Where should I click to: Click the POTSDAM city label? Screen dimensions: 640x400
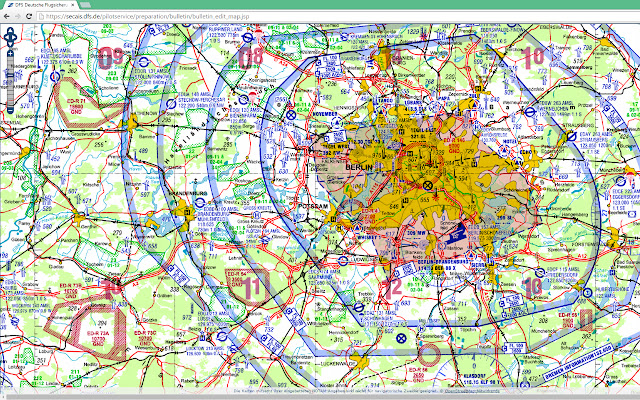(x=313, y=207)
